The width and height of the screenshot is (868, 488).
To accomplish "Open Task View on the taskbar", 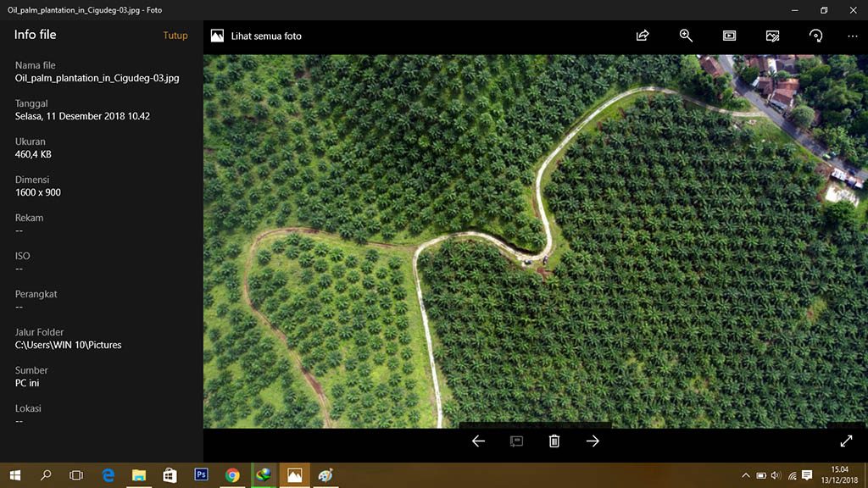I will coord(76,475).
